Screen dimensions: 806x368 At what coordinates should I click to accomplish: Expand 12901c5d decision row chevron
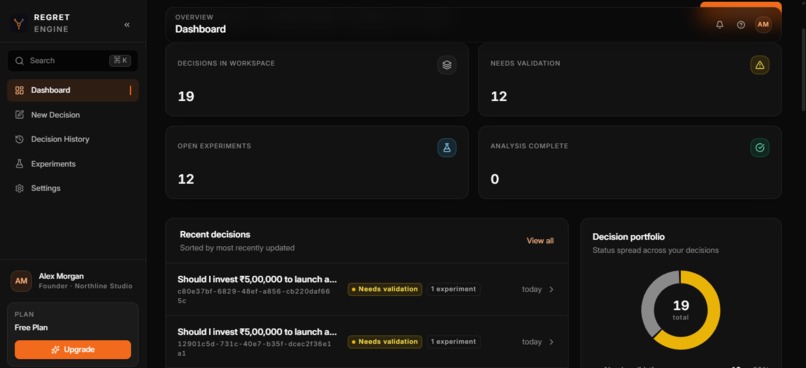[552, 342]
